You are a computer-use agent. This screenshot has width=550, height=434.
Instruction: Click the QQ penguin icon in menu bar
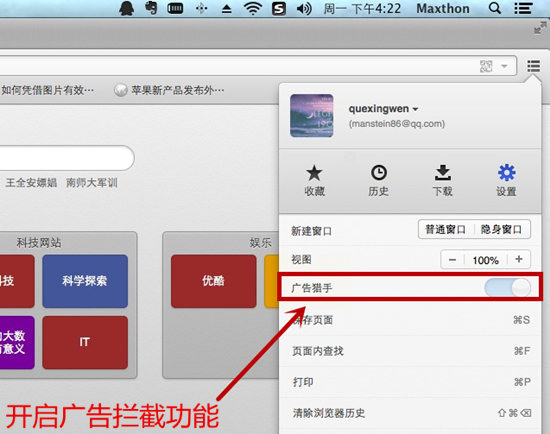click(x=126, y=8)
